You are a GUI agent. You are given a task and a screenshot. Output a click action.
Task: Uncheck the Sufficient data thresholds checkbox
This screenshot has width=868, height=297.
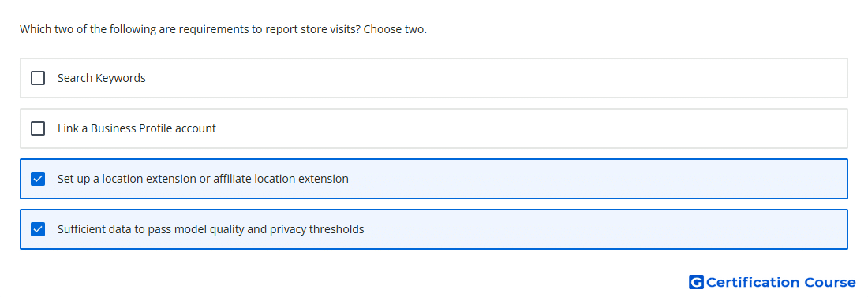point(38,229)
